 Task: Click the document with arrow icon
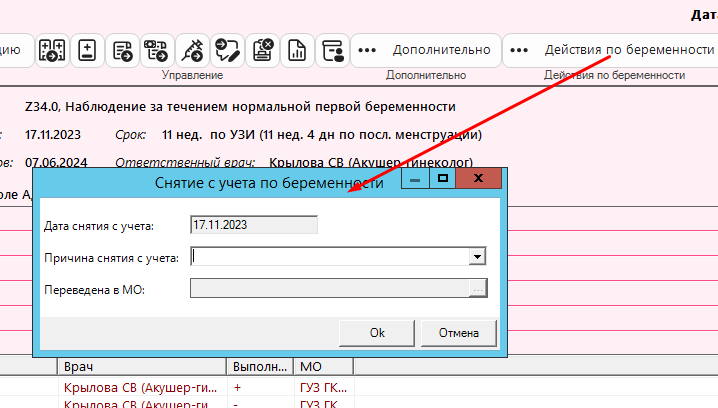point(122,50)
